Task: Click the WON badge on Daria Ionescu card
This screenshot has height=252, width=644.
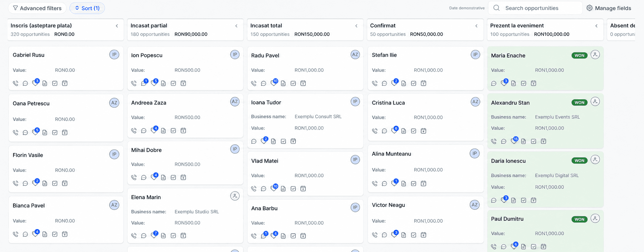Action: coord(579,160)
